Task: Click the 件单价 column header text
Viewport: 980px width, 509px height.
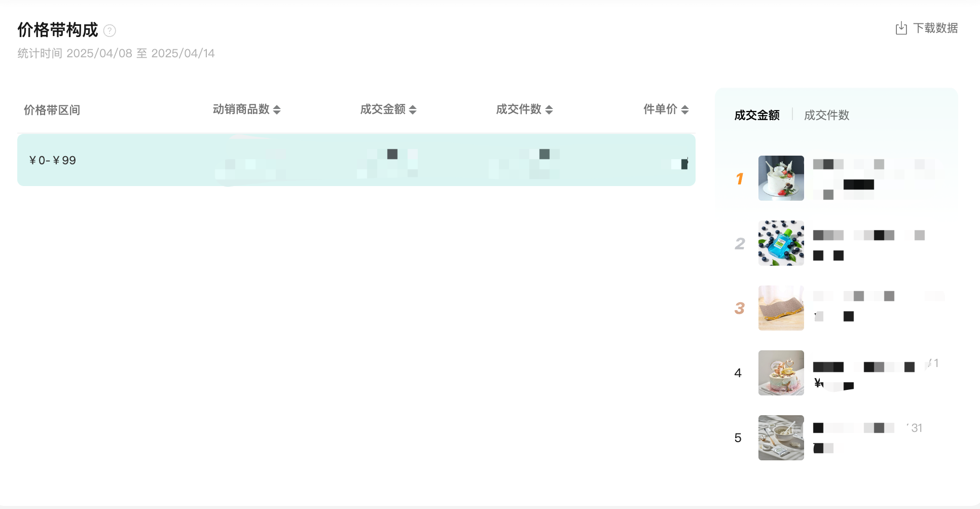Action: tap(660, 110)
